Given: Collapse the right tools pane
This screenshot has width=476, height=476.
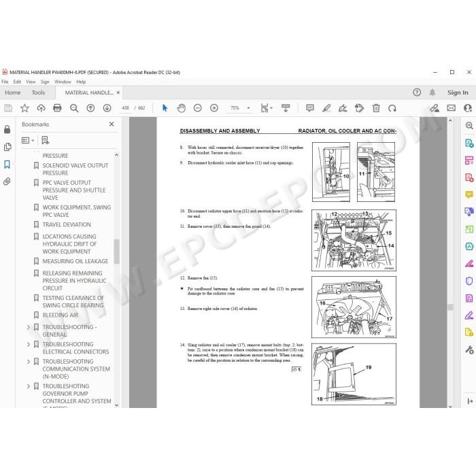Looking at the screenshot, I should click(470, 401).
